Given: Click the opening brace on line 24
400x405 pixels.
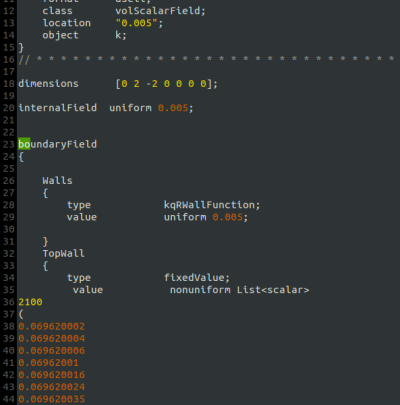Looking at the screenshot, I should pyautogui.click(x=21, y=157).
